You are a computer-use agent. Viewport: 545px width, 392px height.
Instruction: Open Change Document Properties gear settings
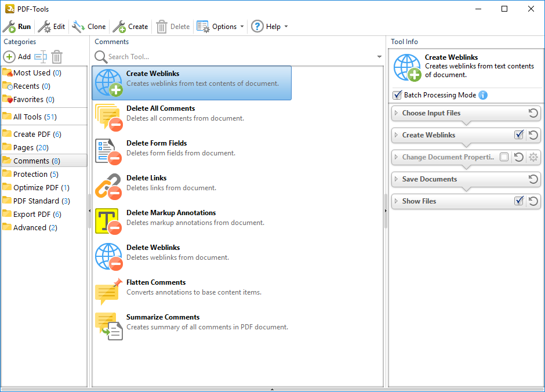(x=533, y=157)
